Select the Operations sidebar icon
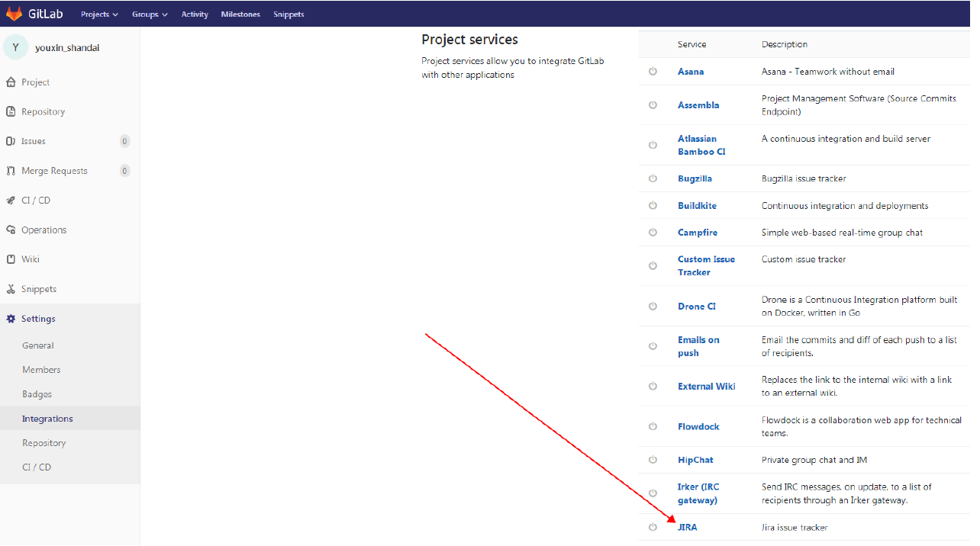This screenshot has width=980, height=546. point(11,230)
